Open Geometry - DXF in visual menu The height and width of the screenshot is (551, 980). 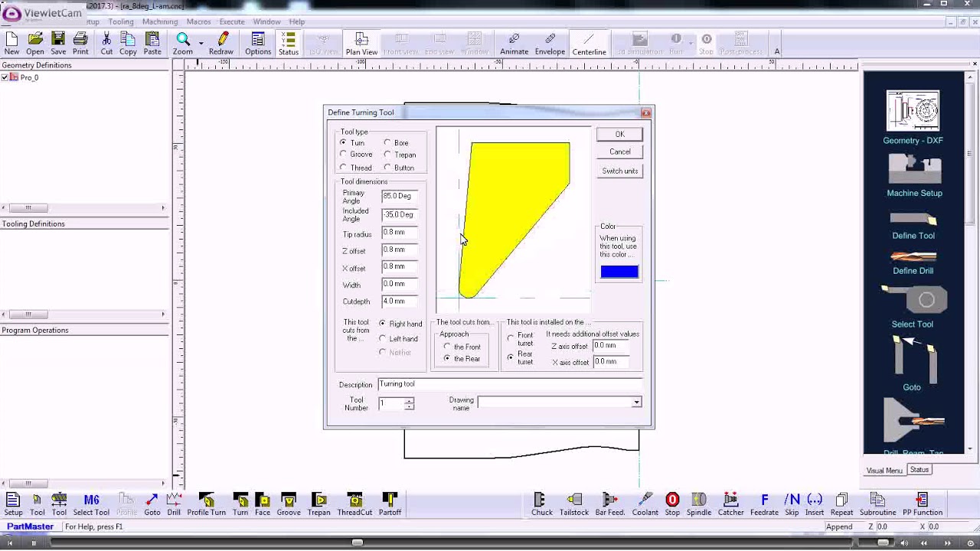click(913, 118)
